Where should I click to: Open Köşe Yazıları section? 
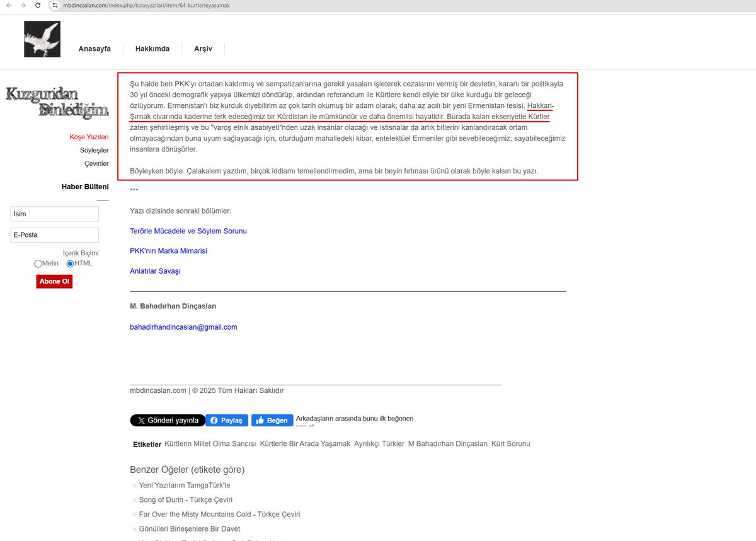coord(89,137)
